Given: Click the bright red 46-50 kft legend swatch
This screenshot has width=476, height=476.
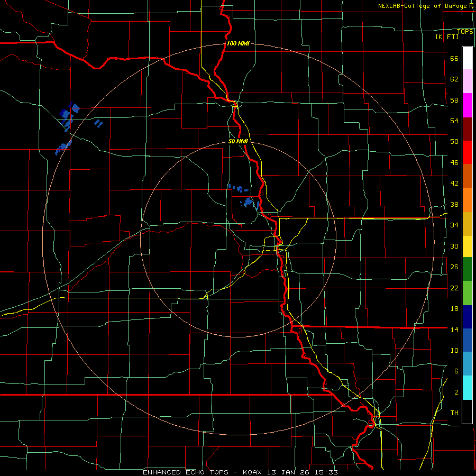Looking at the screenshot, I should [x=467, y=153].
